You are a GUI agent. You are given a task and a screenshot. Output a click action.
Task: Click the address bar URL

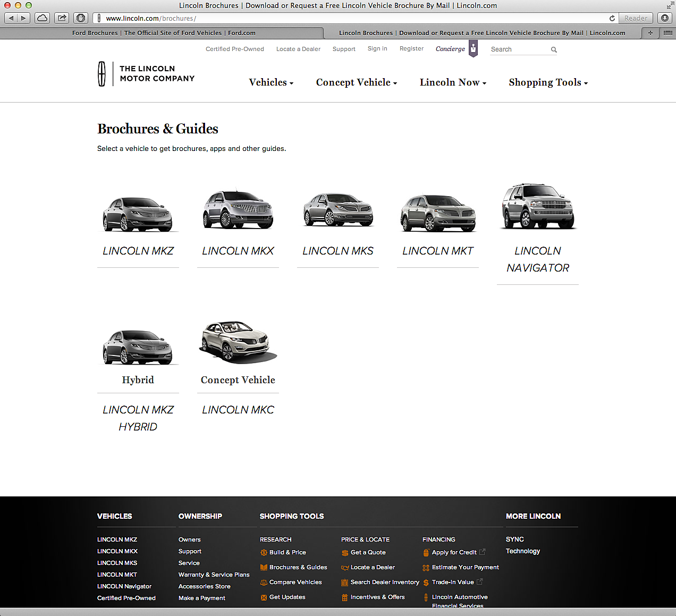click(151, 18)
